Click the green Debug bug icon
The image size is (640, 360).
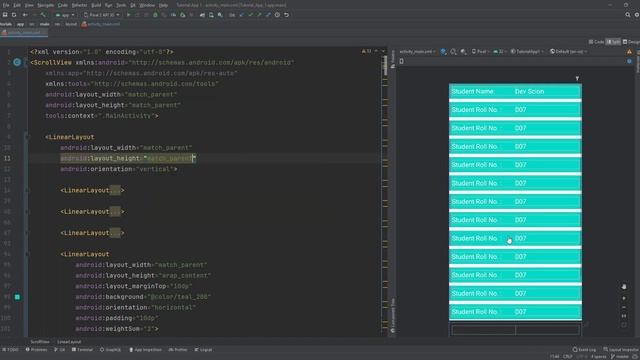click(x=155, y=15)
